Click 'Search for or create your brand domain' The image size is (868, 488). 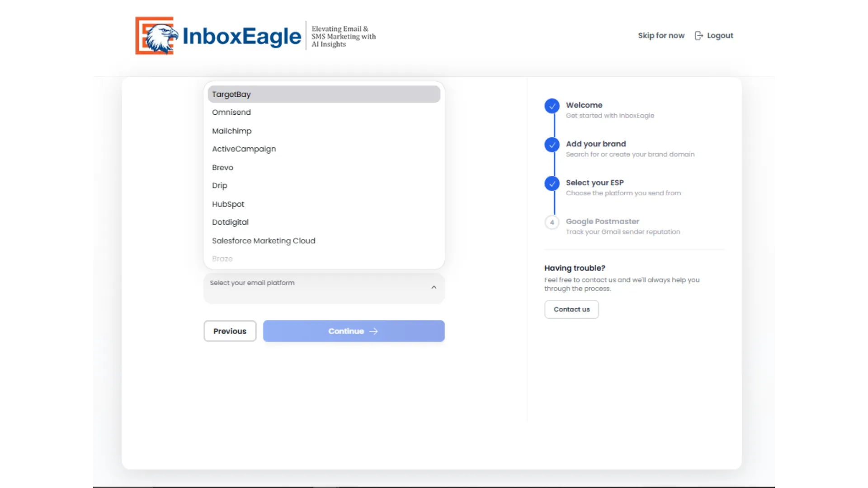(630, 155)
